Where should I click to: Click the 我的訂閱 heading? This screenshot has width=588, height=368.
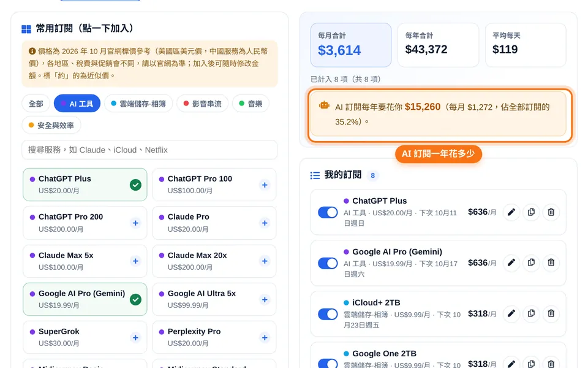343,175
